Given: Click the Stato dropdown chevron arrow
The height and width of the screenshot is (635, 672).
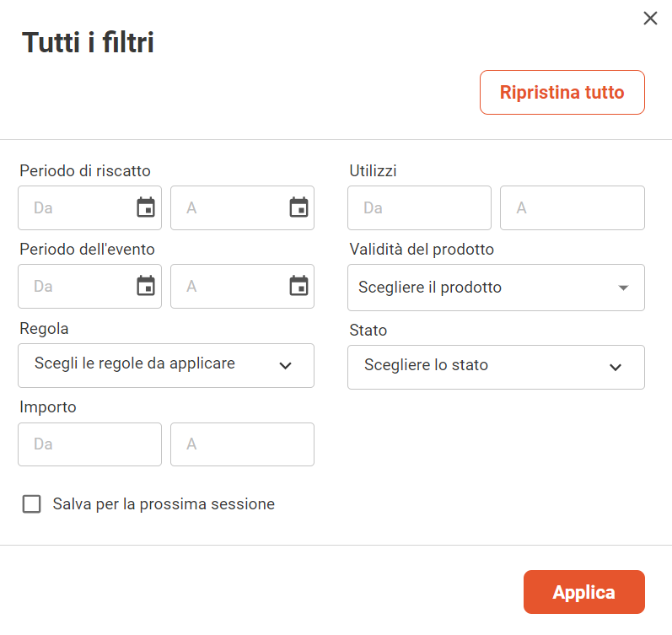Looking at the screenshot, I should (x=616, y=367).
